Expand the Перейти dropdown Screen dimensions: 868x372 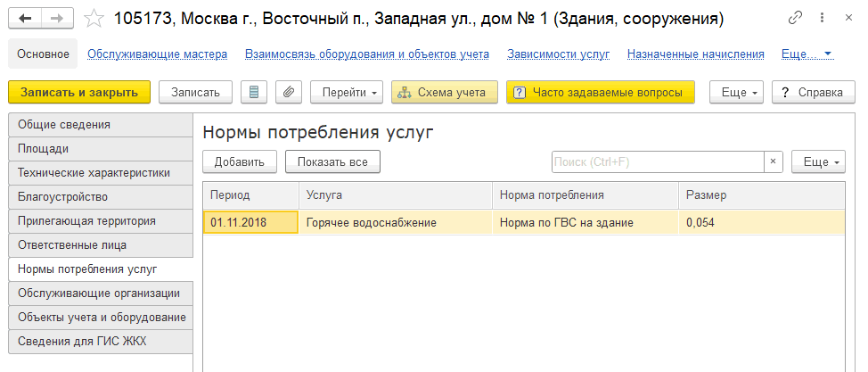click(x=347, y=92)
